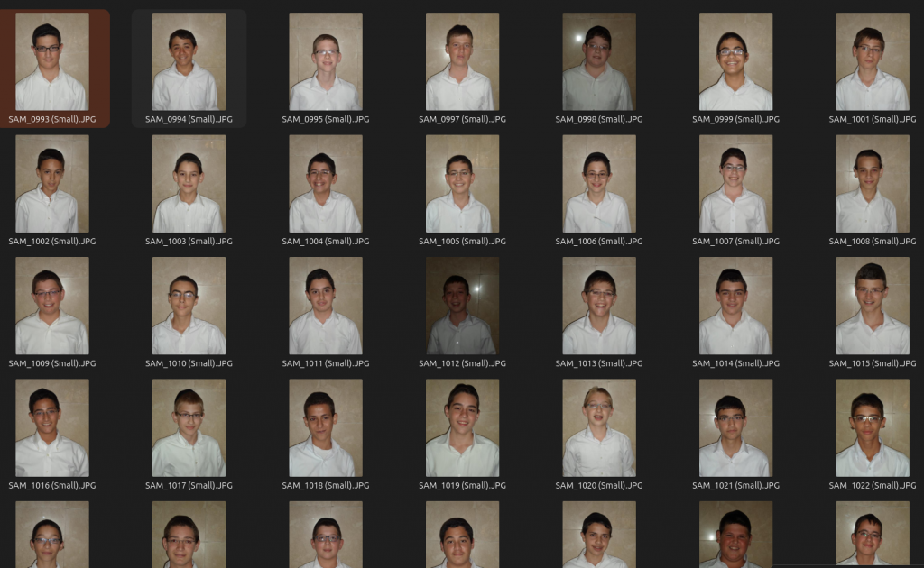Highlight the SAM_1005 (Small).JPG thumbnail
Image resolution: width=924 pixels, height=568 pixels.
[x=463, y=184]
